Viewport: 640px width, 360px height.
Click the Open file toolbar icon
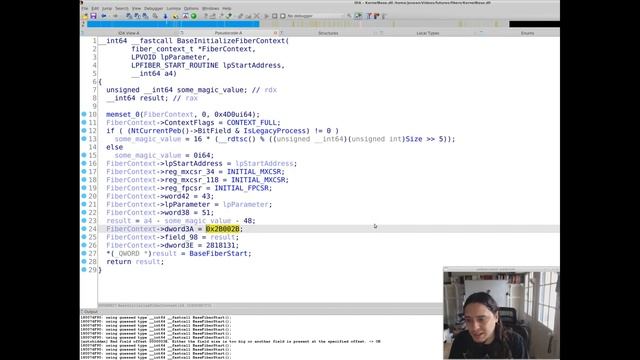point(85,16)
